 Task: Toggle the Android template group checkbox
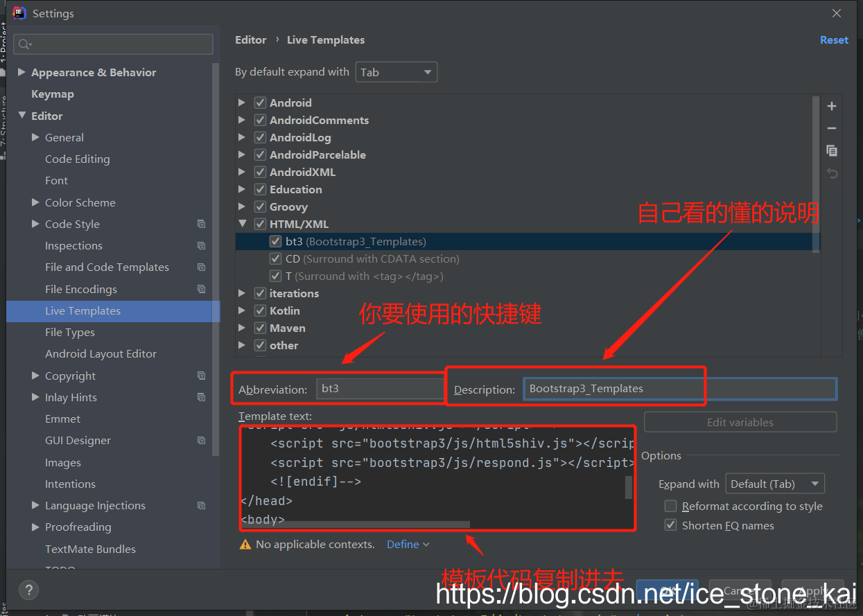click(260, 103)
